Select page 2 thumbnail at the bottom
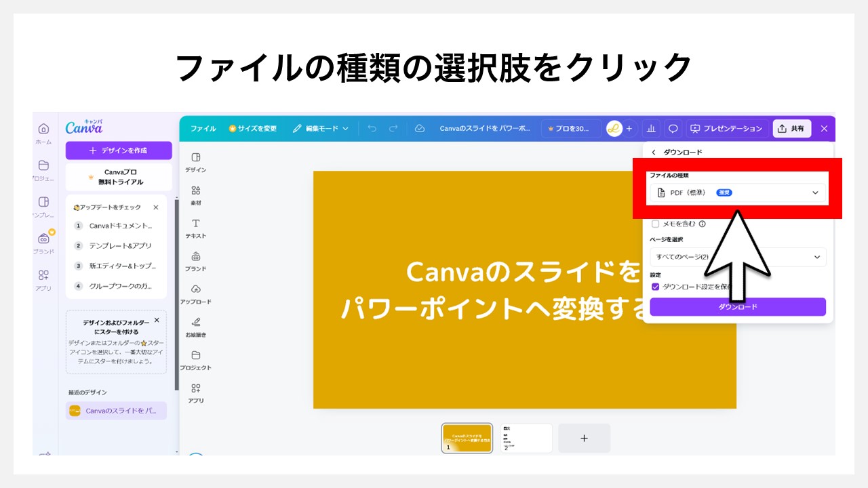 coord(527,437)
